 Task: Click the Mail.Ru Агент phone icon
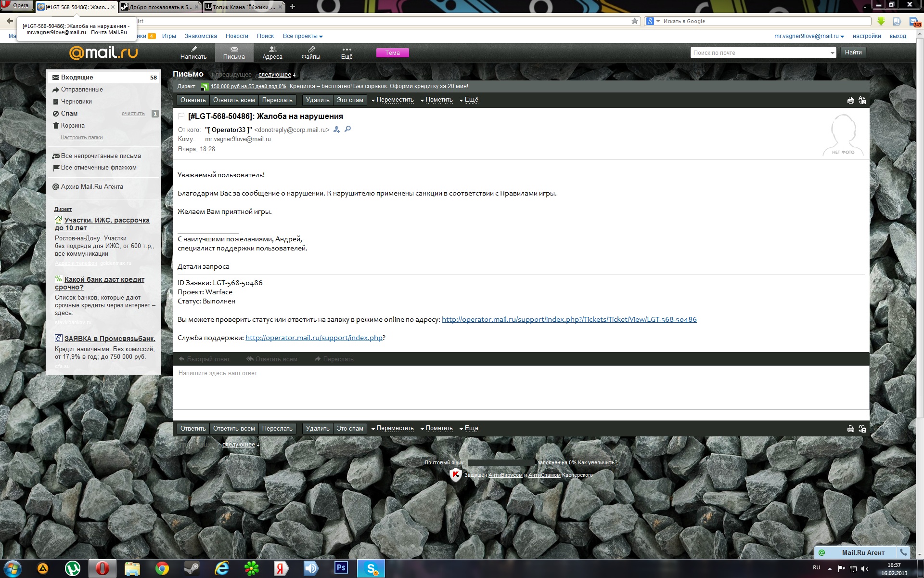click(903, 552)
